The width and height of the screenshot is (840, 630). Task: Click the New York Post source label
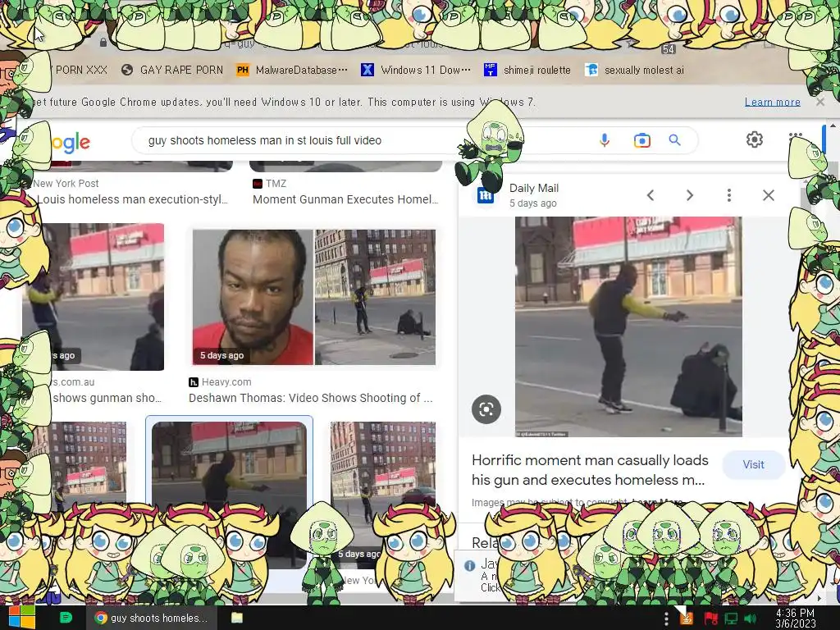coord(66,183)
